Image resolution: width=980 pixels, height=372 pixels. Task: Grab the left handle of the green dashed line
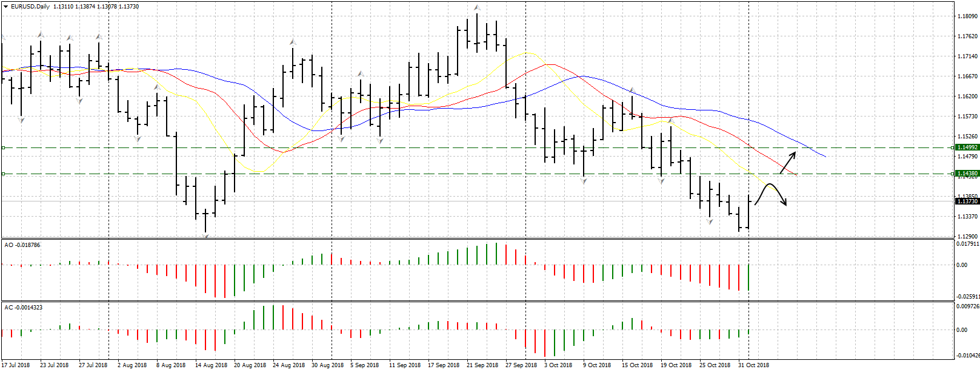tap(3, 174)
